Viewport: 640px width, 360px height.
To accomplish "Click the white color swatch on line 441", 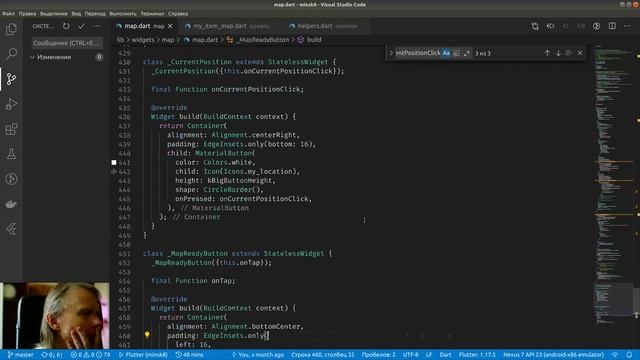I will [x=114, y=162].
